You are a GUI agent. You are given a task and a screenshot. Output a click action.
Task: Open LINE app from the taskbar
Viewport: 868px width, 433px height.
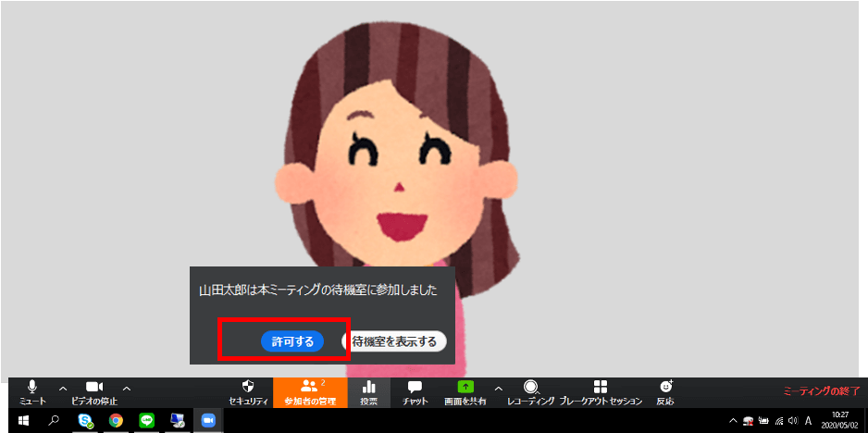pos(146,420)
